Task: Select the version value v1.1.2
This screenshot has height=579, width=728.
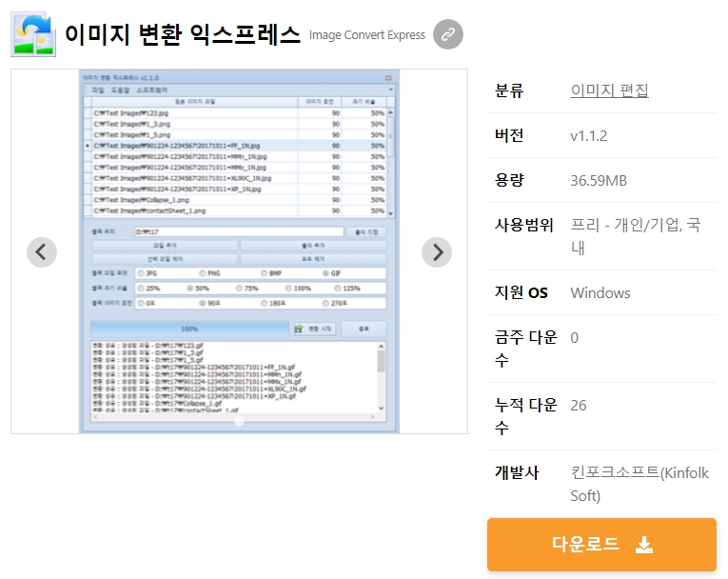Action: click(x=588, y=135)
